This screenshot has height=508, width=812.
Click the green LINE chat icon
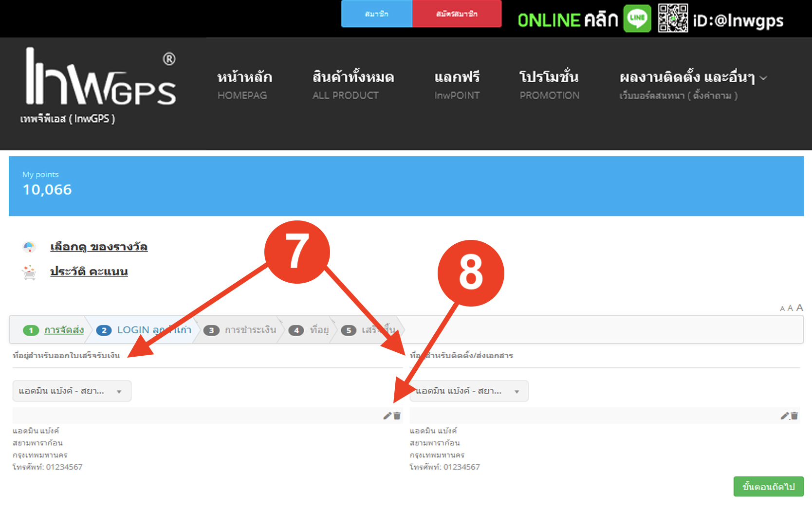click(x=637, y=18)
